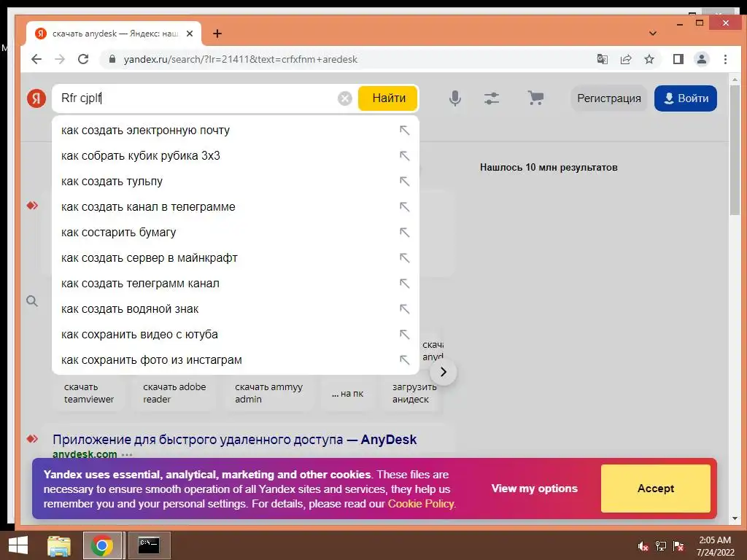The image size is (747, 560).
Task: Toggle Chrome side panel icon
Action: pyautogui.click(x=678, y=59)
